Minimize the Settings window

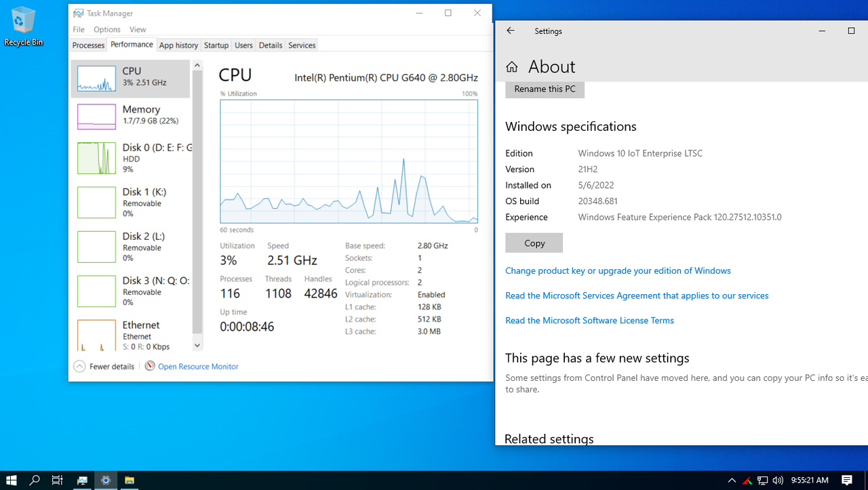822,30
